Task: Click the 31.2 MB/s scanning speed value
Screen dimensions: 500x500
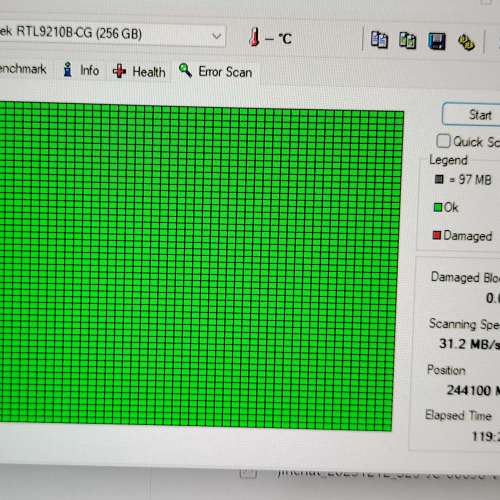Action: (x=470, y=344)
